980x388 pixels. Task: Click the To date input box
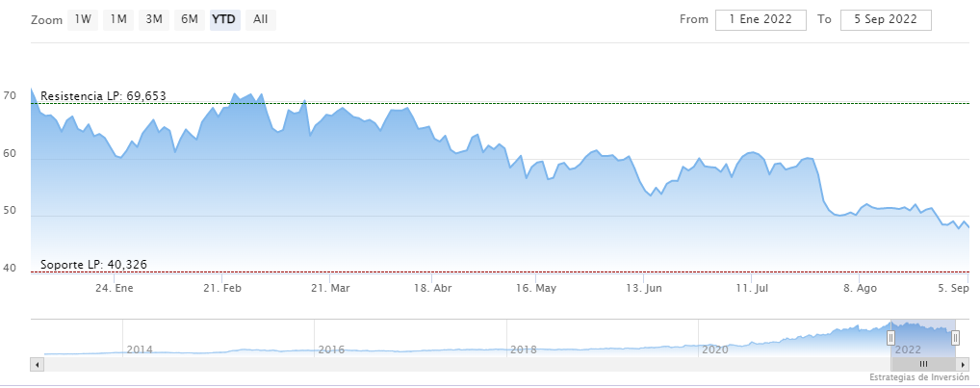pos(886,19)
